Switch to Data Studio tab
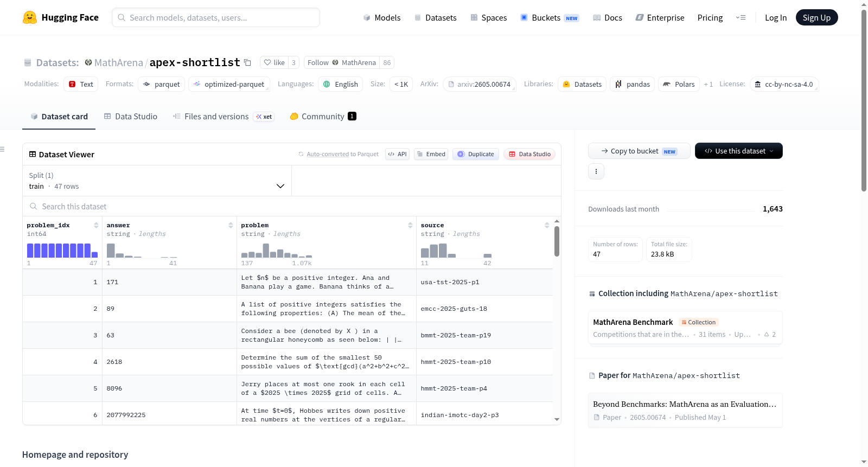Viewport: 868px width, 467px height. click(131, 117)
